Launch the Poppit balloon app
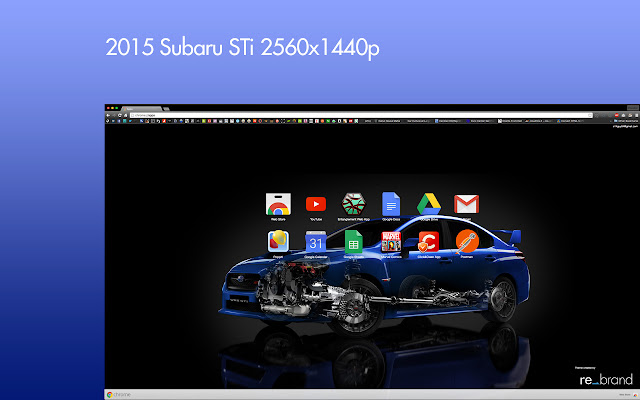 coord(278,241)
